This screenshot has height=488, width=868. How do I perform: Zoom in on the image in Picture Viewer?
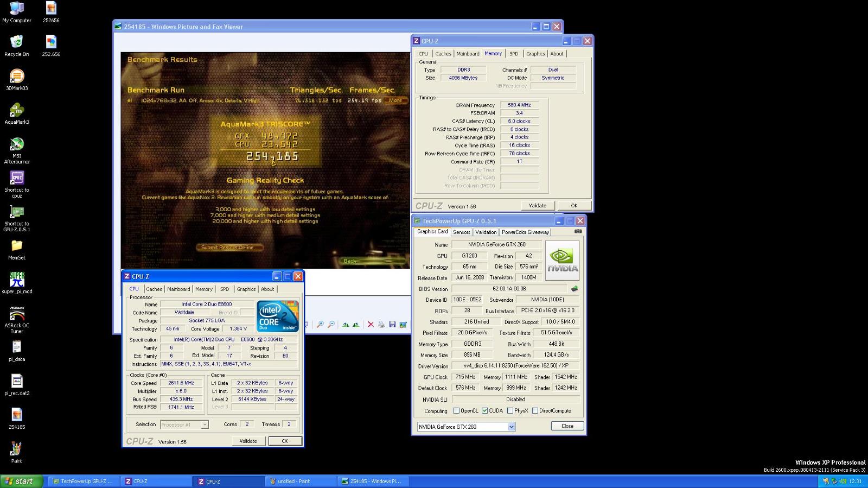(x=320, y=325)
